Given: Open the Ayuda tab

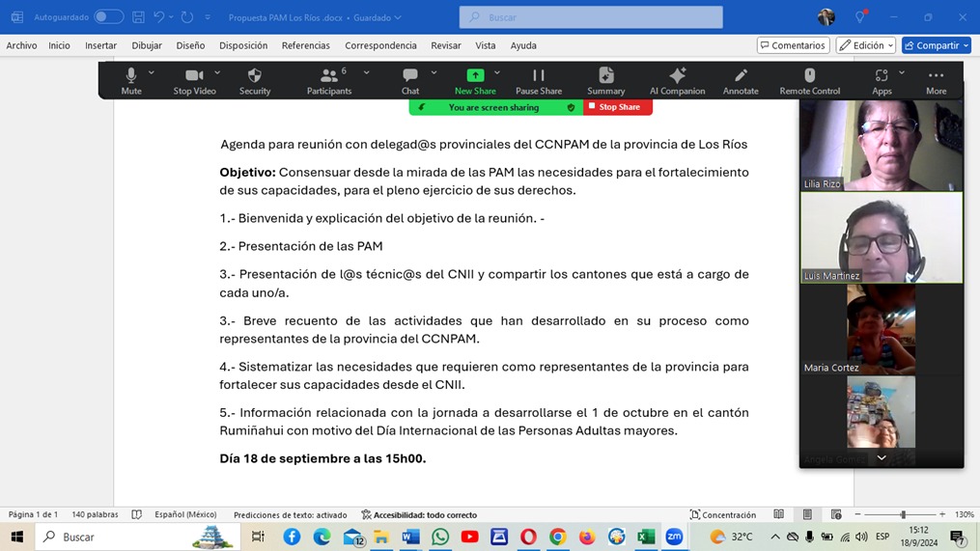Looking at the screenshot, I should (x=523, y=45).
